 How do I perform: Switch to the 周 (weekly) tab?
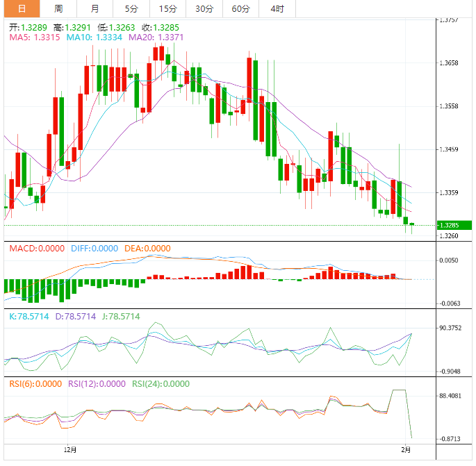[x=58, y=9]
